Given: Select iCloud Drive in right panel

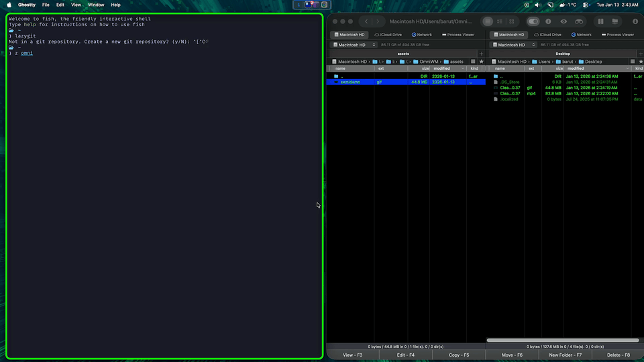Looking at the screenshot, I should click(x=547, y=34).
